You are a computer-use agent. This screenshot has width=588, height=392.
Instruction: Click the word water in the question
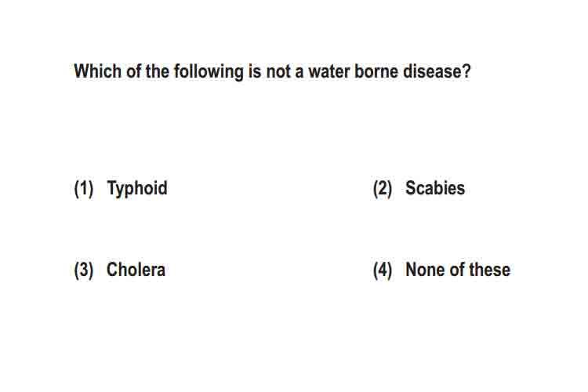(328, 71)
